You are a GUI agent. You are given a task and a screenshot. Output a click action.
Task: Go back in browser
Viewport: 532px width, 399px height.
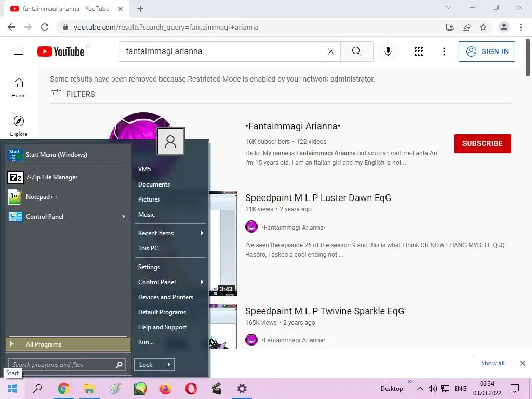(x=11, y=27)
